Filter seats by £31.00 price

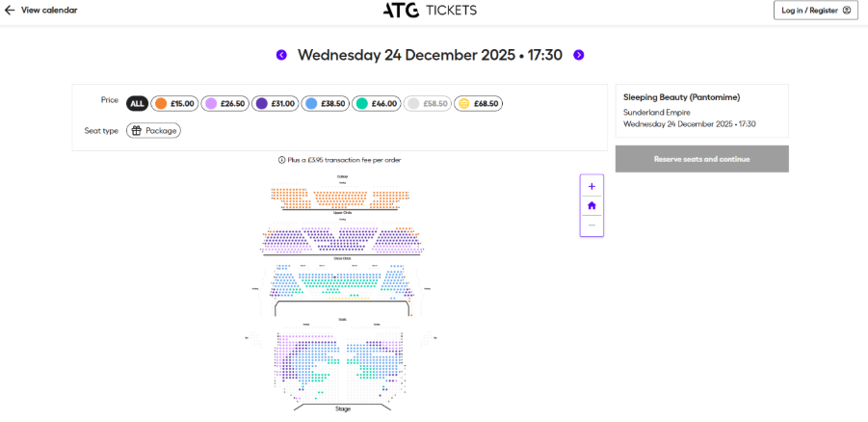[x=275, y=103]
